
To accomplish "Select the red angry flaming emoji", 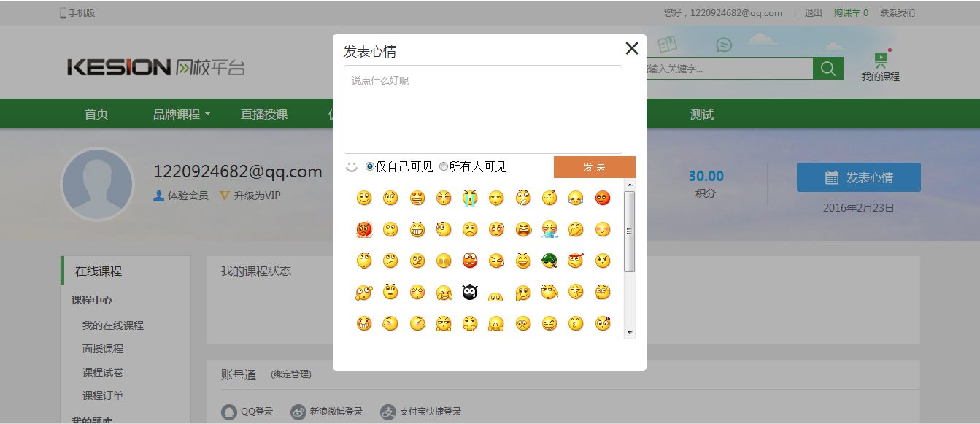I will tap(364, 230).
